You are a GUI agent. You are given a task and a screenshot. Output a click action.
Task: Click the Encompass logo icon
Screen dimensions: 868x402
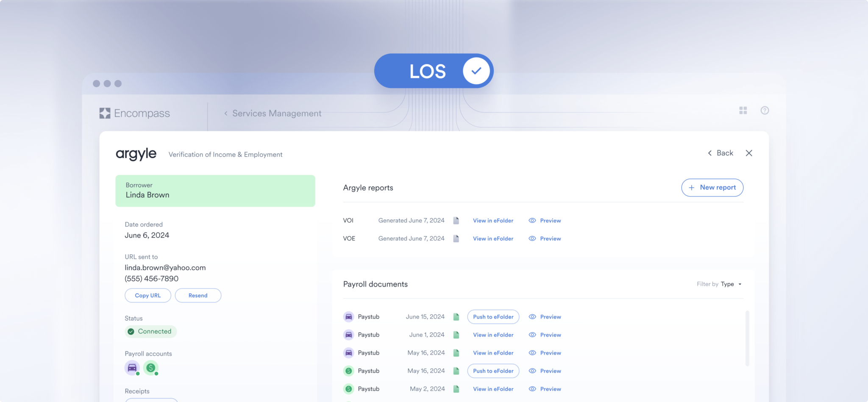click(x=104, y=113)
